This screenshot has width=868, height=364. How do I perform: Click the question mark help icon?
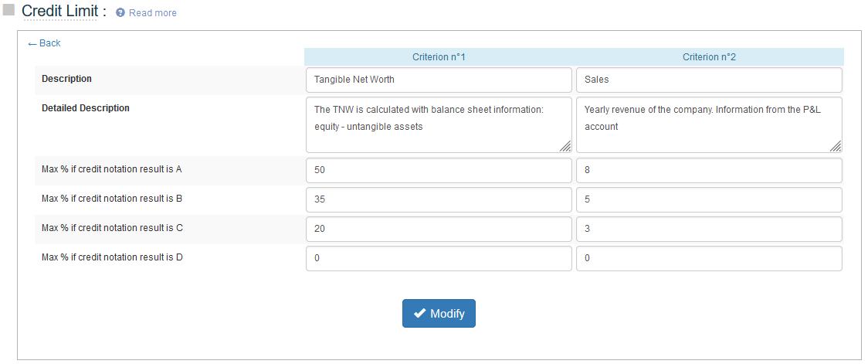(120, 13)
